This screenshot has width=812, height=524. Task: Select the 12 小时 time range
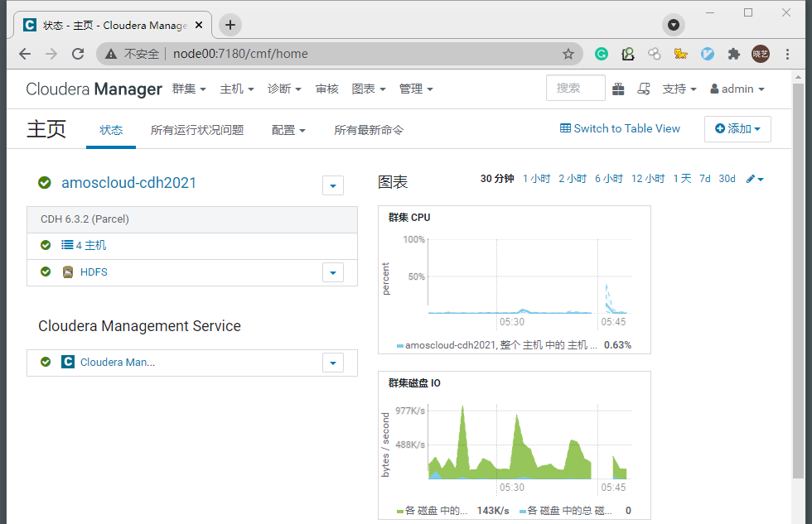(x=648, y=179)
